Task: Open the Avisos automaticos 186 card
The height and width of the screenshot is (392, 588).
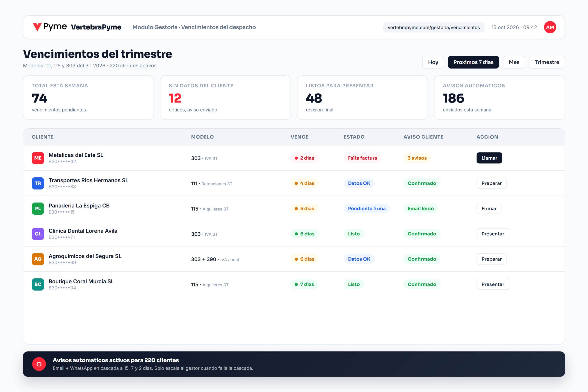Action: (499, 98)
